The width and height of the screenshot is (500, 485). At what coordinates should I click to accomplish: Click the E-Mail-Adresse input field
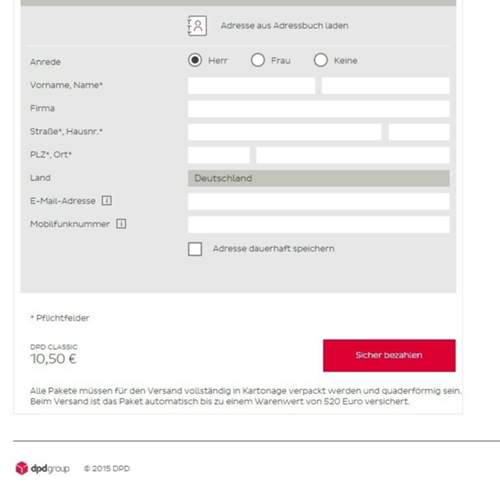click(319, 202)
